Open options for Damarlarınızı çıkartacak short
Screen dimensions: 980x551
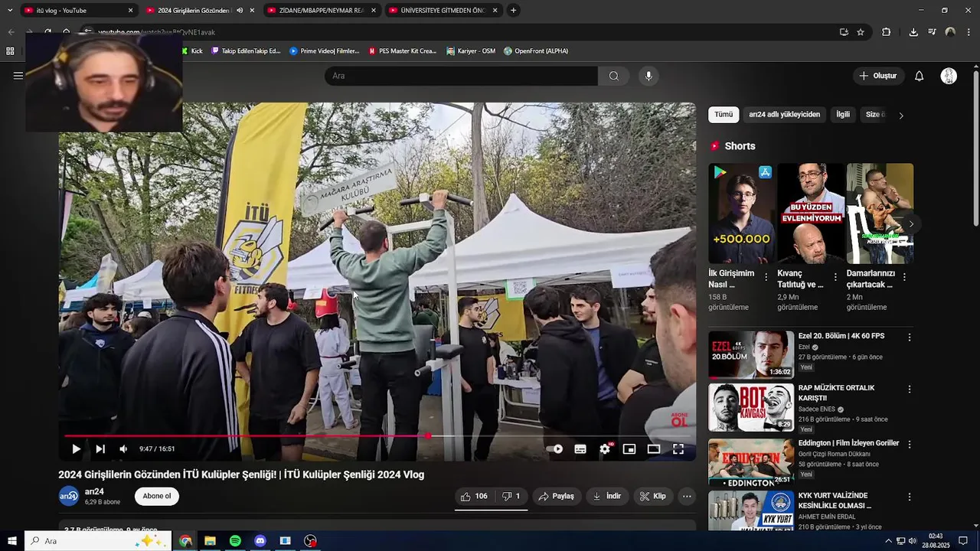[x=904, y=277]
